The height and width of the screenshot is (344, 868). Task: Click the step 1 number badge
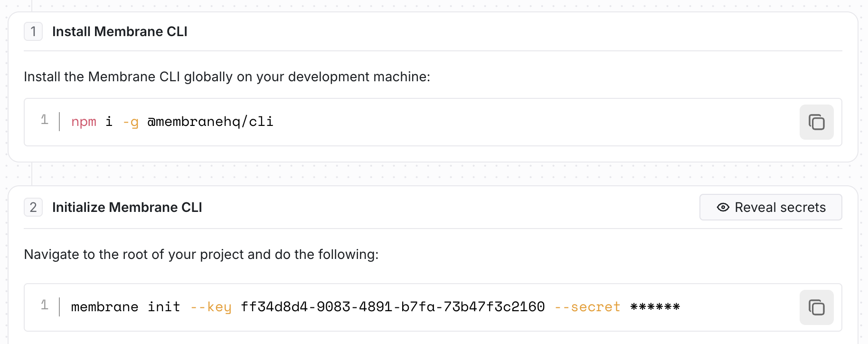coord(33,31)
